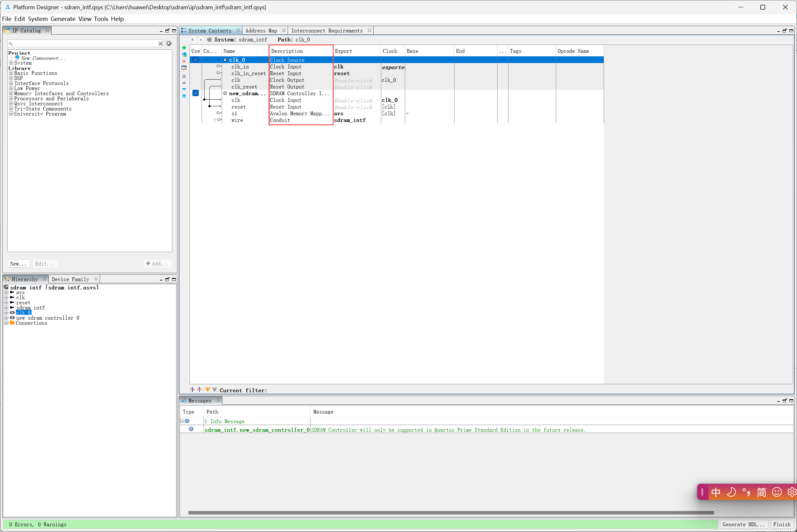Image resolution: width=797 pixels, height=532 pixels.
Task: Uncheck the Use checkbox for clk_0
Action: 196,60
